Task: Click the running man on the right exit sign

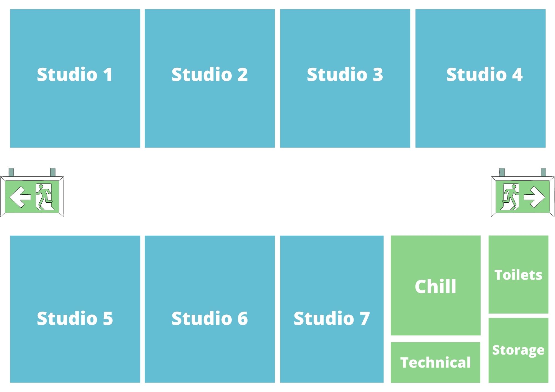Action: click(510, 197)
